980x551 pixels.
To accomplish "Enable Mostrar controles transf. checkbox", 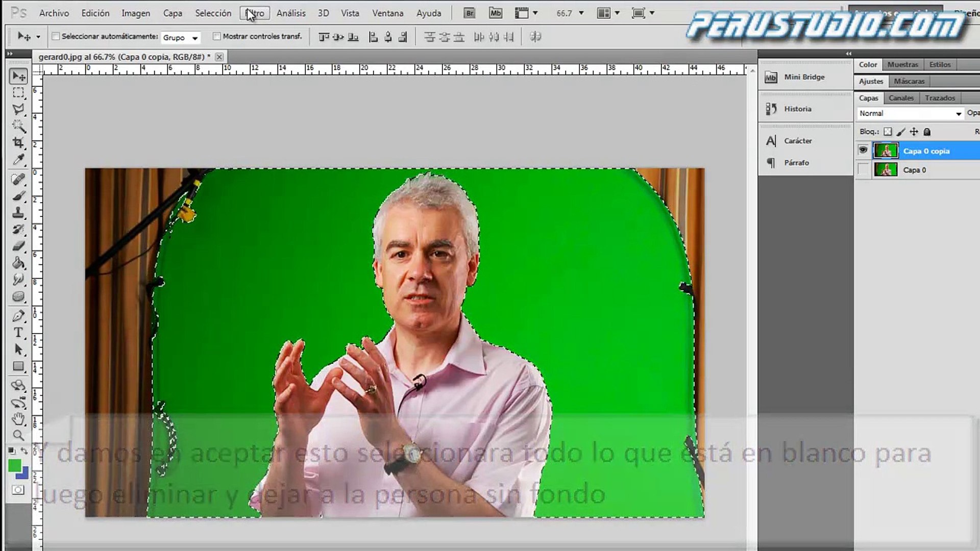I will pos(217,36).
